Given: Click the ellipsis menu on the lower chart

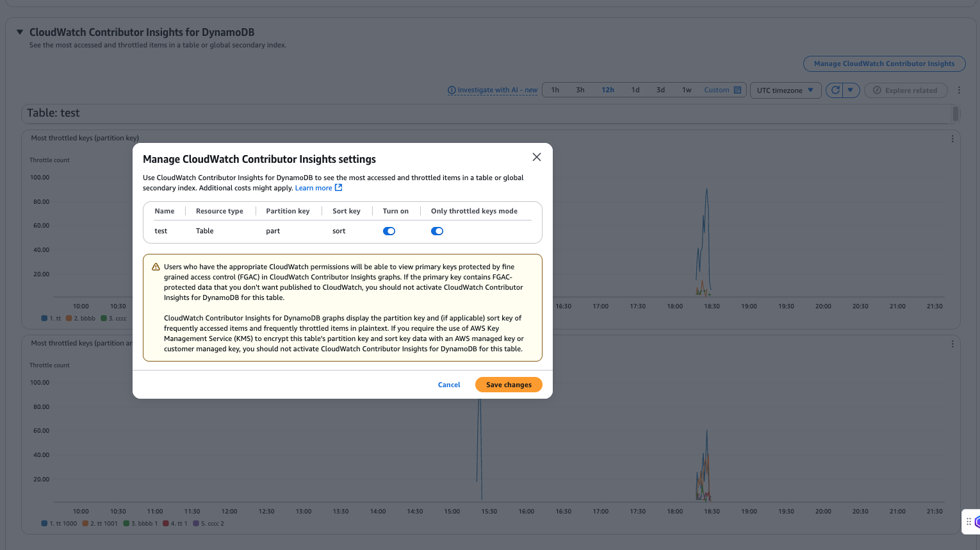Looking at the screenshot, I should (952, 344).
